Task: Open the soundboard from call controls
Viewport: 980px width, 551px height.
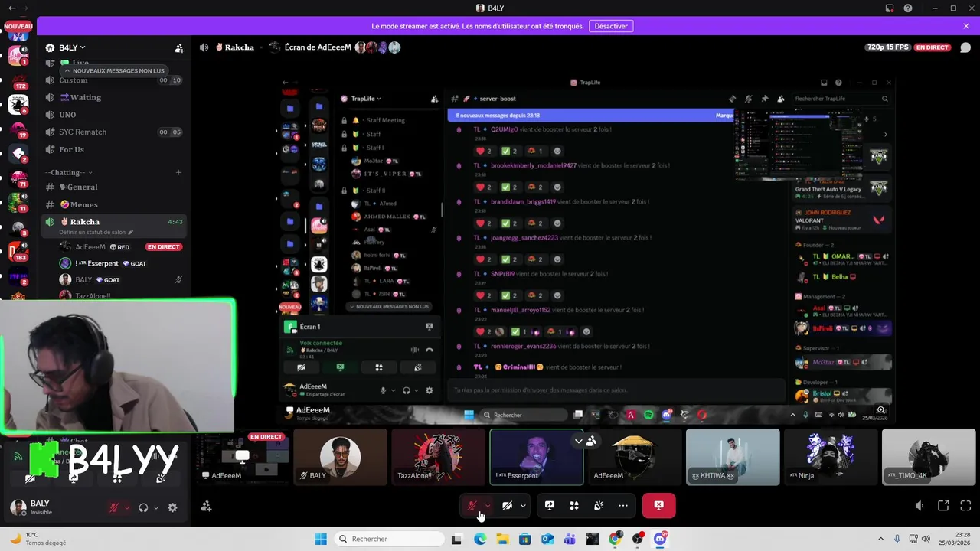Action: pyautogui.click(x=599, y=506)
